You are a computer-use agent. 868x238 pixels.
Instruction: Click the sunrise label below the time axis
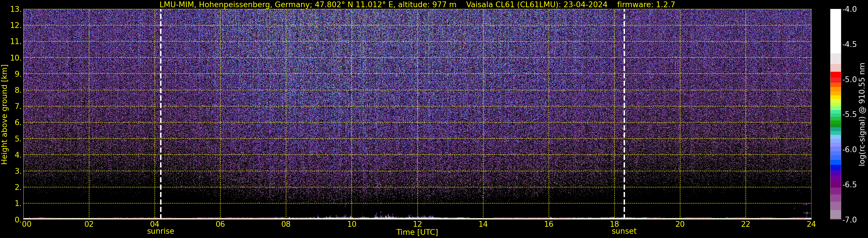pyautogui.click(x=160, y=231)
